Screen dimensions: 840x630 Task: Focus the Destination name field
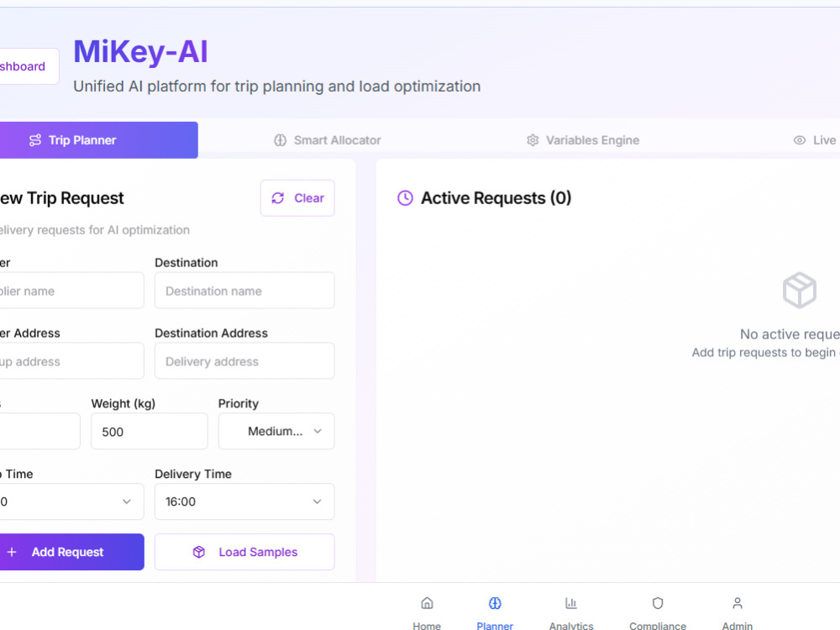click(244, 291)
